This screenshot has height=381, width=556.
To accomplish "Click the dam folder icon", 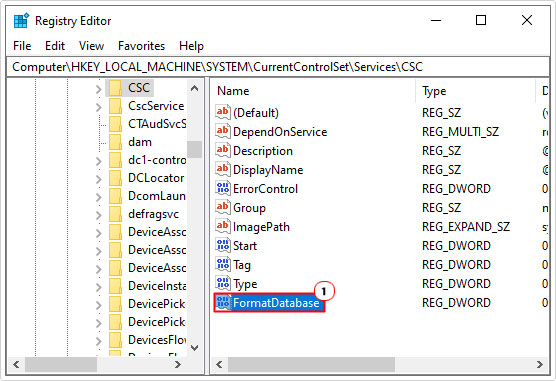I will point(116,142).
